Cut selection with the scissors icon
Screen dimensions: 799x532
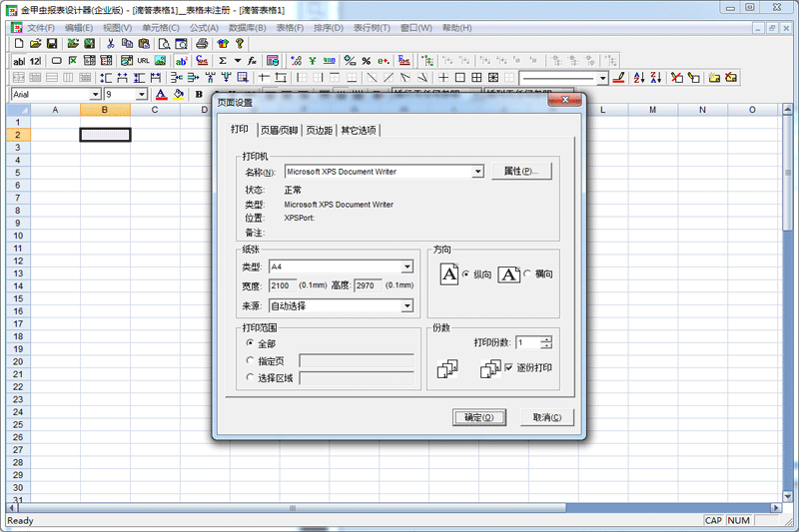pos(110,44)
